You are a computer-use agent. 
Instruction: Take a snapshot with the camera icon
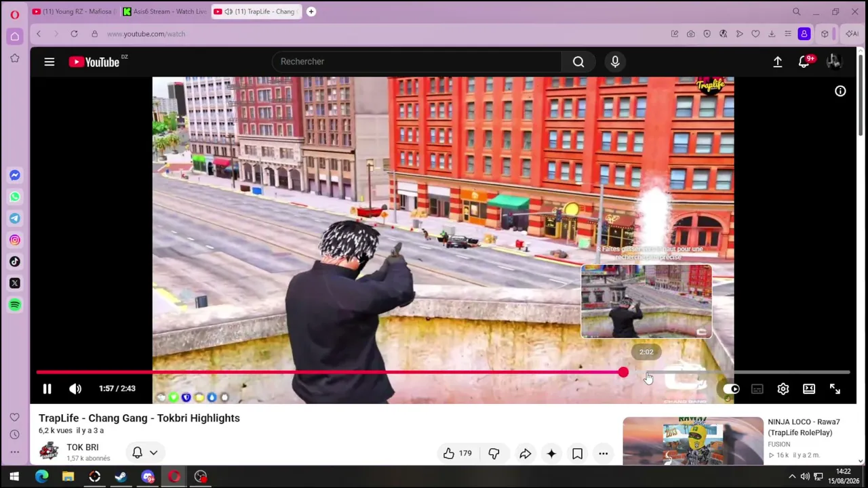(690, 34)
